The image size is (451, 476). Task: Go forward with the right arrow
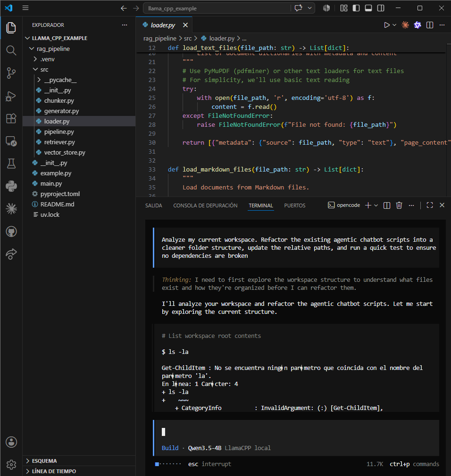tap(136, 8)
